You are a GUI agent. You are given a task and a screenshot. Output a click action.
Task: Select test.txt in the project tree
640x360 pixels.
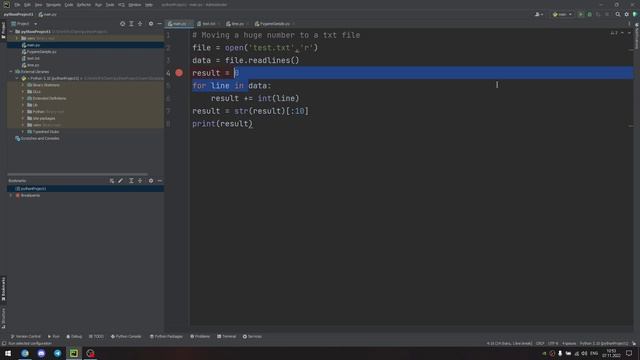33,58
